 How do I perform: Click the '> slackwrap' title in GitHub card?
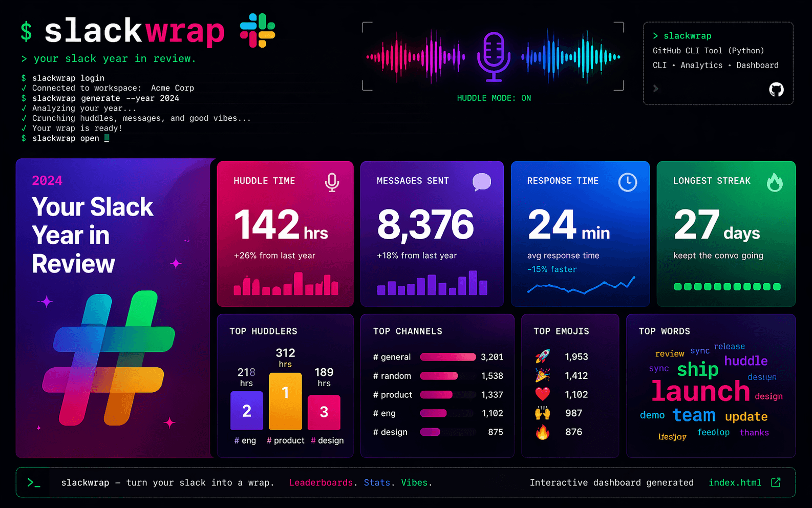point(682,36)
